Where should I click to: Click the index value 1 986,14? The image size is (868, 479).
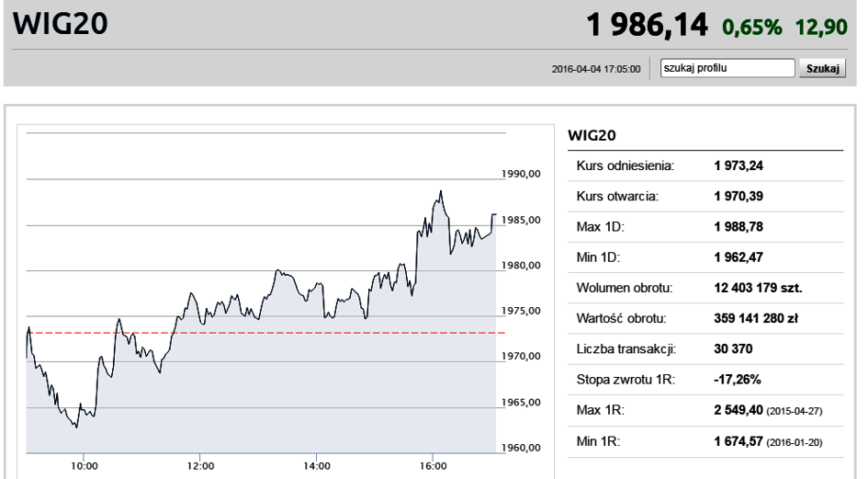(647, 26)
